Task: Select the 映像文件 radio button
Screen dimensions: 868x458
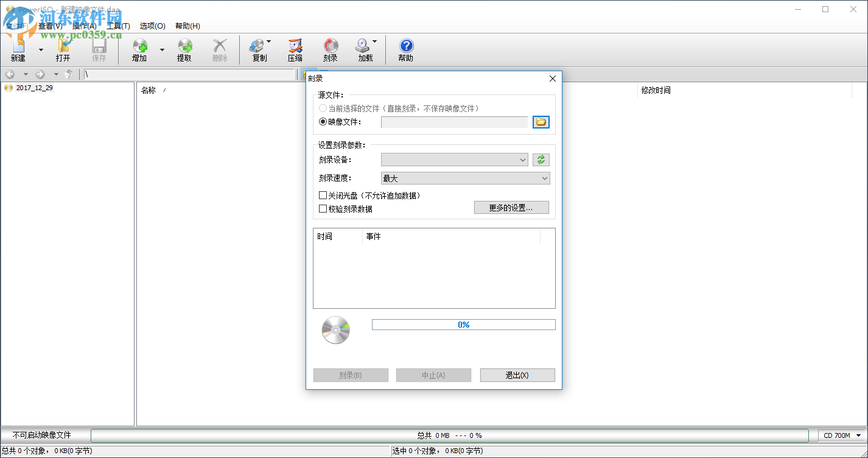Action: (323, 121)
